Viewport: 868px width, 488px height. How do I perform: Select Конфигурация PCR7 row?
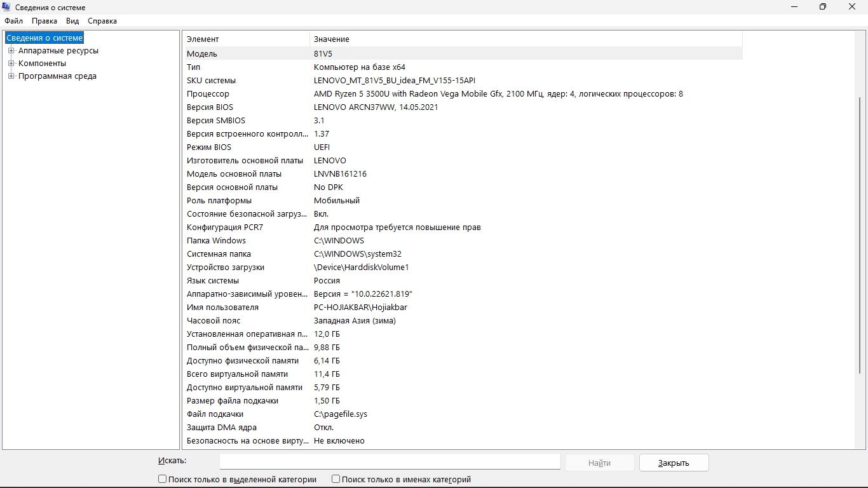click(464, 227)
